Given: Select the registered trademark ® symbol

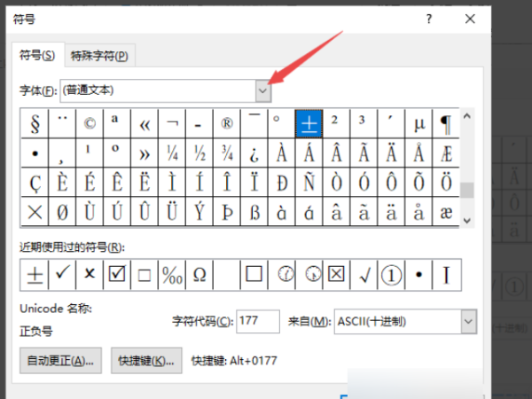Looking at the screenshot, I should point(227,123).
